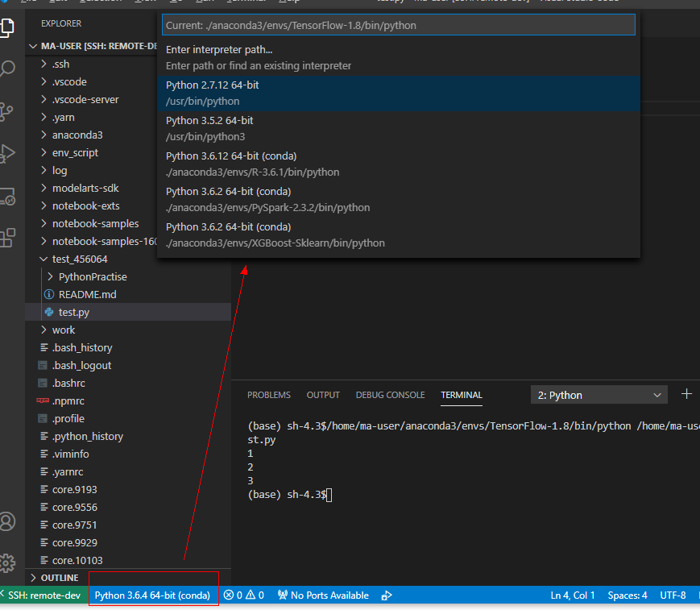
Task: Choose Enter interpreter path option
Action: click(x=398, y=57)
